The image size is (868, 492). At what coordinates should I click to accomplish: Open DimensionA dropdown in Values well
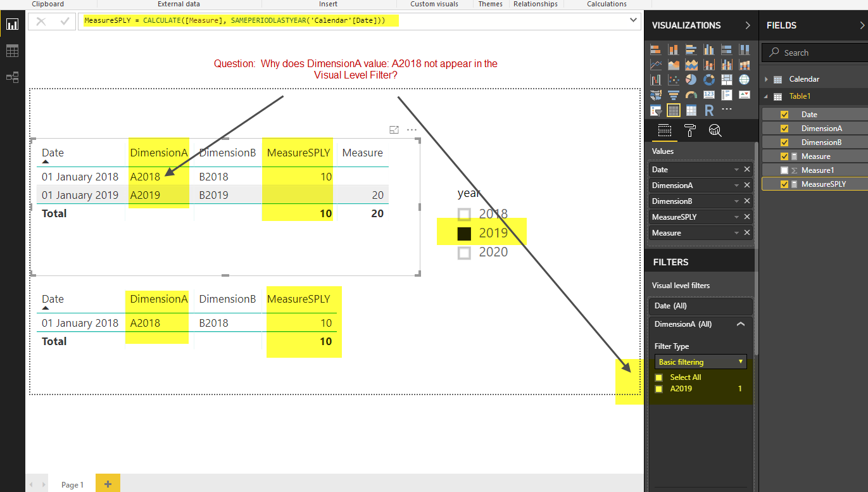[x=736, y=186]
